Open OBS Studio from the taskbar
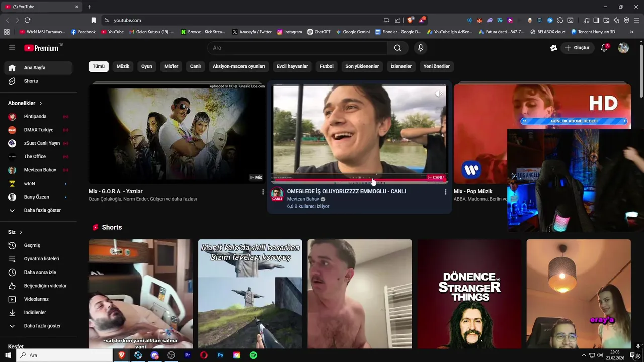Image resolution: width=644 pixels, height=362 pixels. point(171,355)
